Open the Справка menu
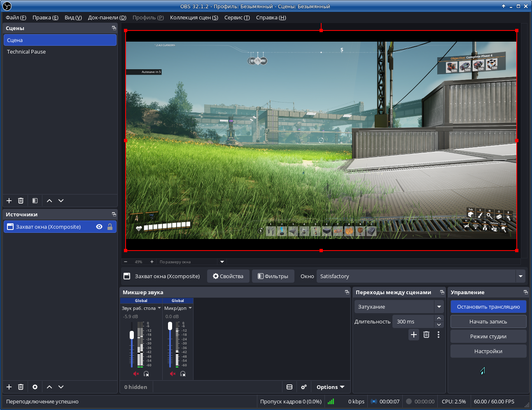532x410 pixels. pos(271,17)
